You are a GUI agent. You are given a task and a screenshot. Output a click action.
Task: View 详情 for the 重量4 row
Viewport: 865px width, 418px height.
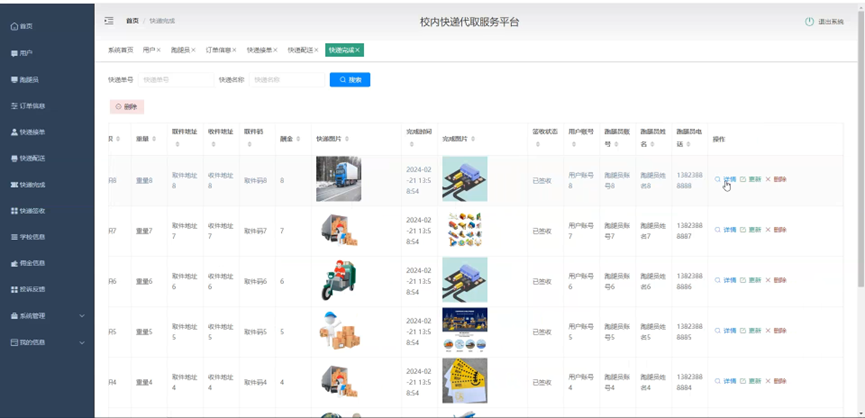pos(726,381)
